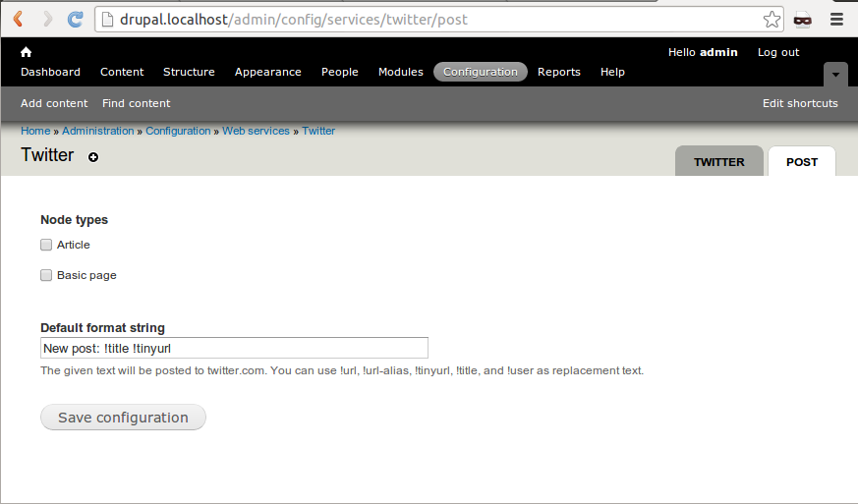The width and height of the screenshot is (858, 504).
Task: Collapse the shortcuts drawer arrow
Action: tap(835, 75)
